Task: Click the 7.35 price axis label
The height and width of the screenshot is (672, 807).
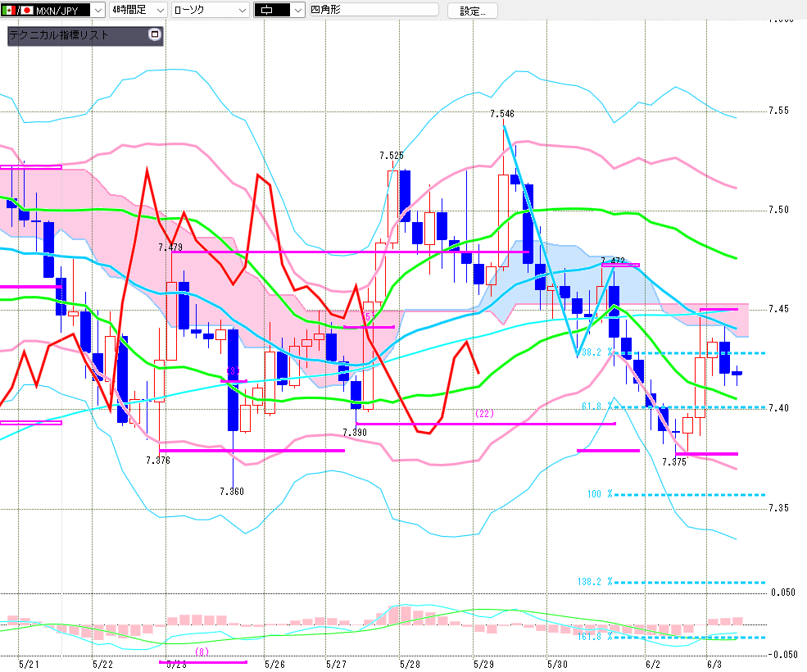Action: coord(778,508)
